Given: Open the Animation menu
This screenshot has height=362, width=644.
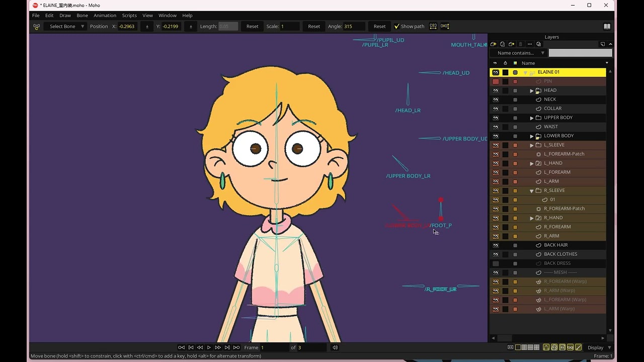Looking at the screenshot, I should 105,16.
